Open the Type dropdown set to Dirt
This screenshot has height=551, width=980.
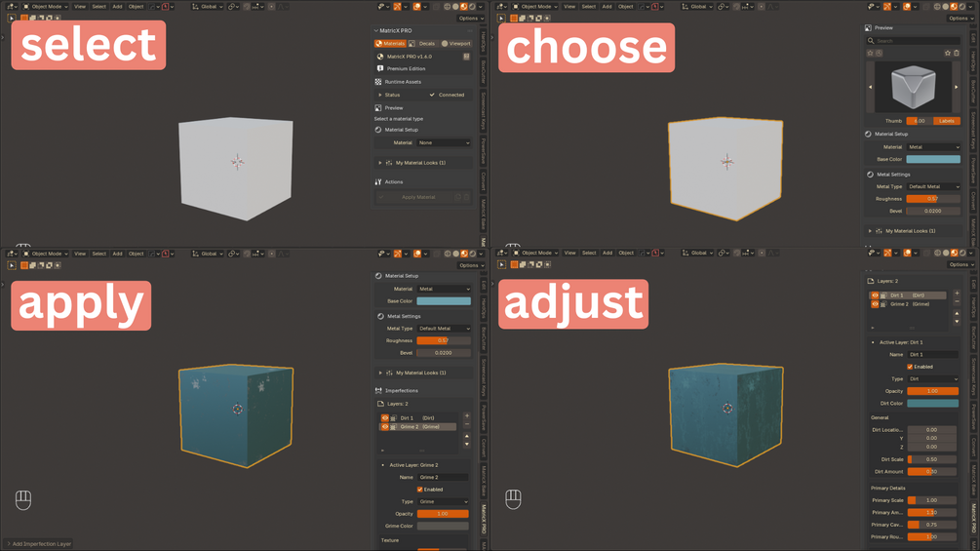coord(932,379)
